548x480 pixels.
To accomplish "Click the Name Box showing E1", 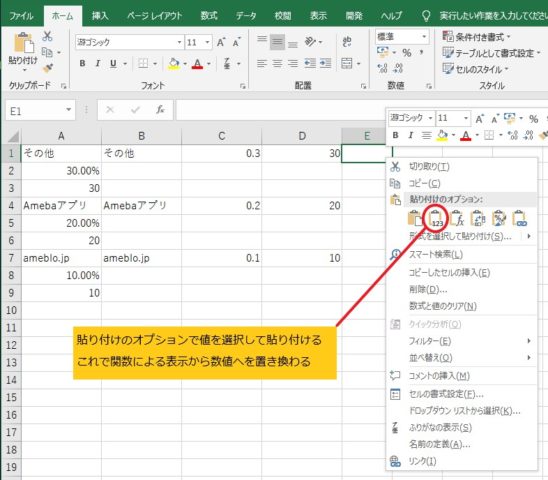I will coord(35,110).
